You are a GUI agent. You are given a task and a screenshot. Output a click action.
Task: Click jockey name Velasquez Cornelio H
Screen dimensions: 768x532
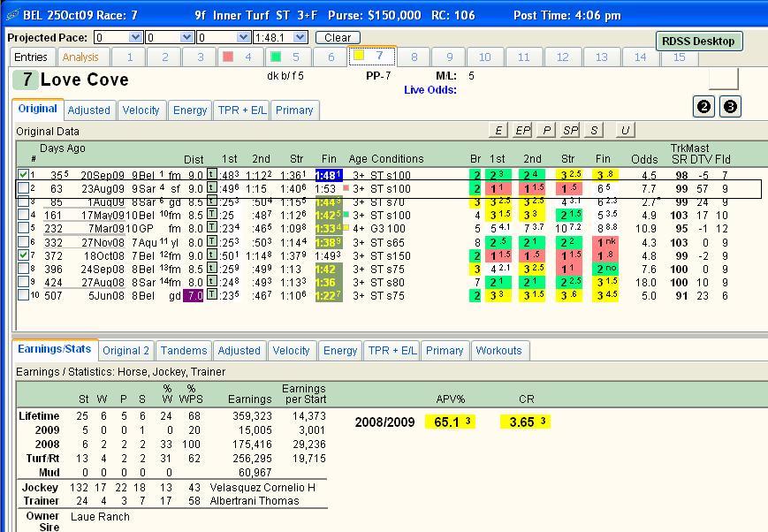coord(262,488)
